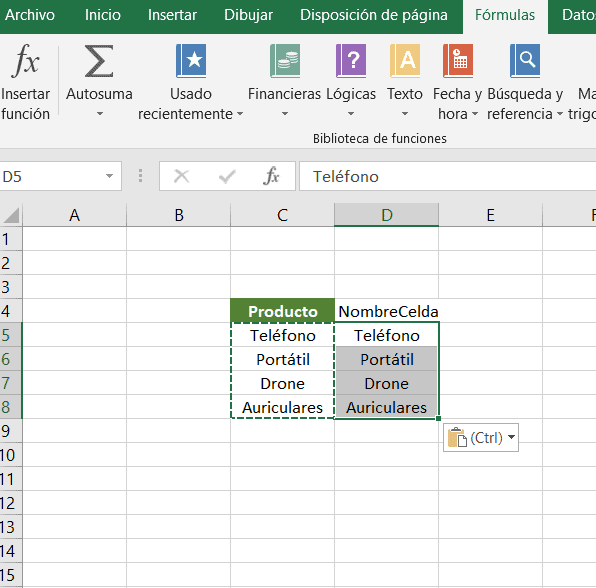Image resolution: width=596 pixels, height=588 pixels.
Task: Open the Name Box dropdown arrow
Action: pyautogui.click(x=109, y=176)
